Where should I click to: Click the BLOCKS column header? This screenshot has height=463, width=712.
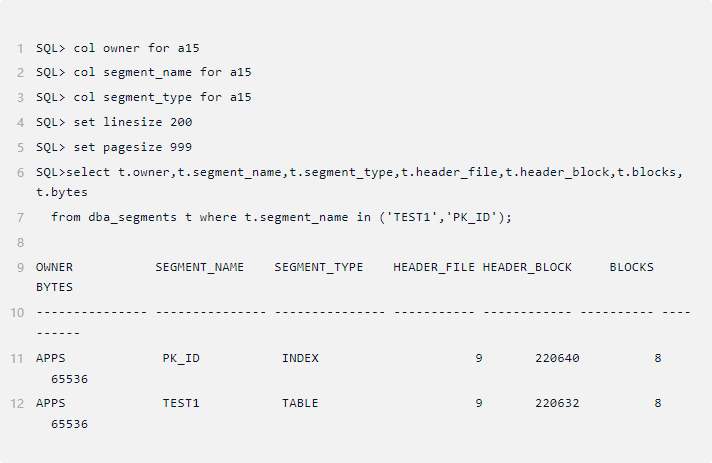(631, 267)
